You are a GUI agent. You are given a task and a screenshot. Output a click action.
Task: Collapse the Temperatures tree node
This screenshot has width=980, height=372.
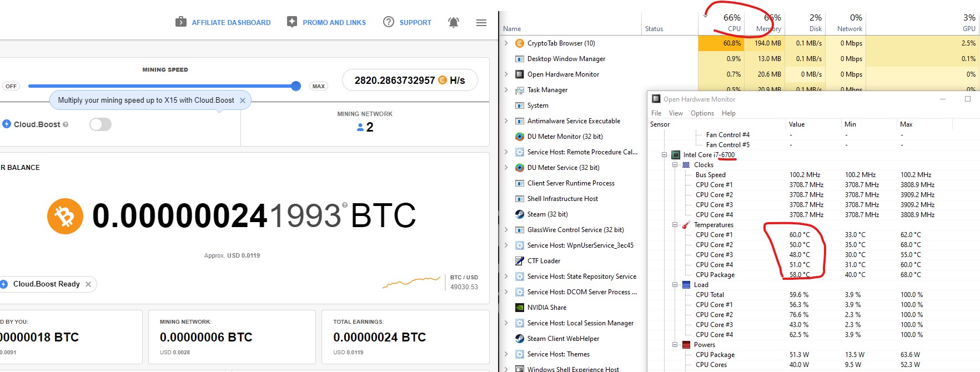tap(675, 225)
